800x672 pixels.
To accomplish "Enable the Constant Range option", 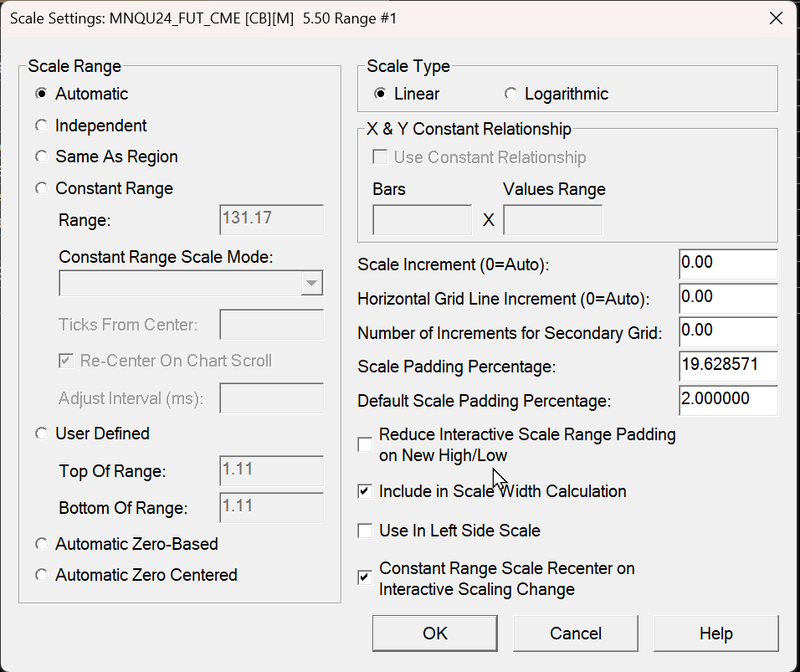I will 42,188.
